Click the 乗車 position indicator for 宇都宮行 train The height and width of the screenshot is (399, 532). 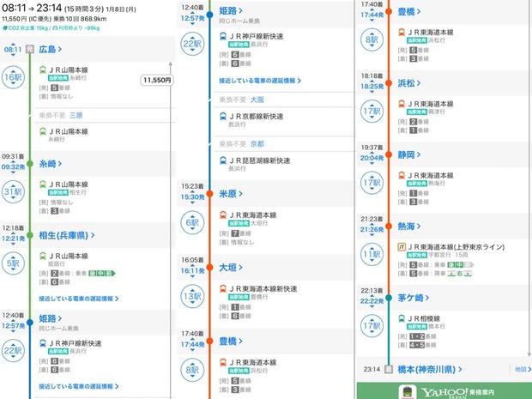461,264
